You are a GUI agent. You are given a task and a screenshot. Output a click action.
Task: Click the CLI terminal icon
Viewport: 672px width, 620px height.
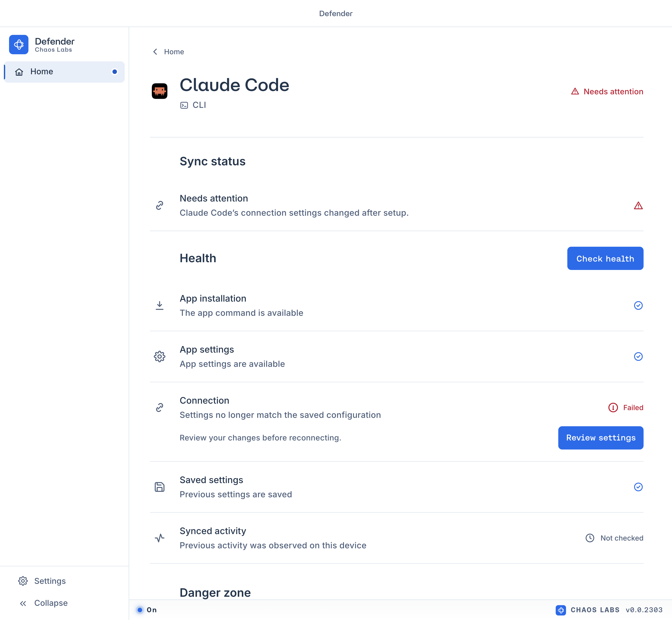pos(184,105)
